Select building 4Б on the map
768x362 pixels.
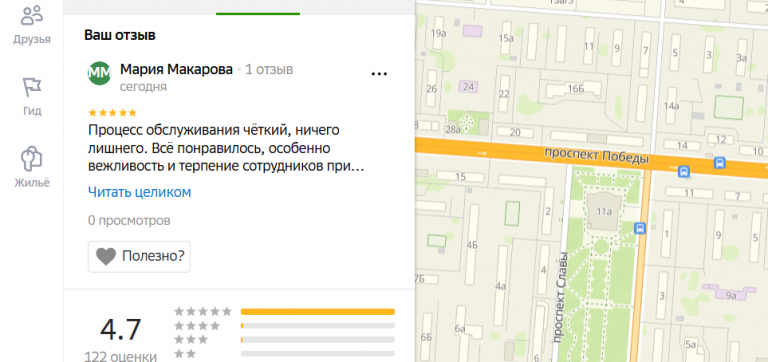click(472, 244)
